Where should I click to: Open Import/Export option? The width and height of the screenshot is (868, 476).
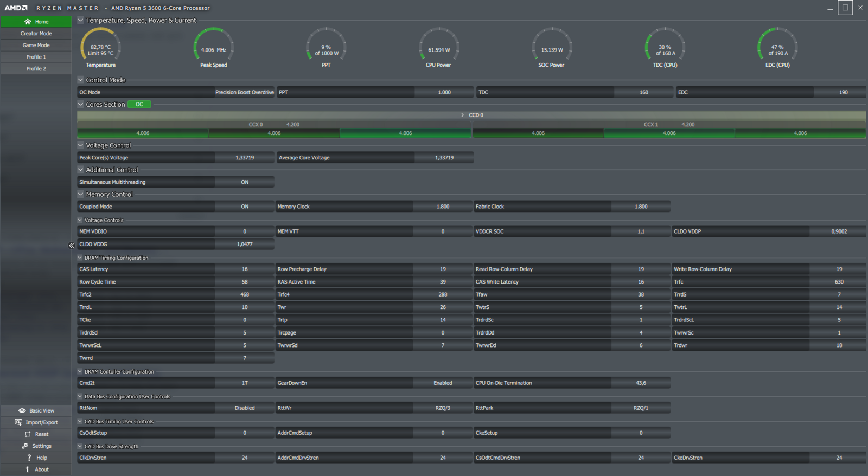[x=36, y=422]
